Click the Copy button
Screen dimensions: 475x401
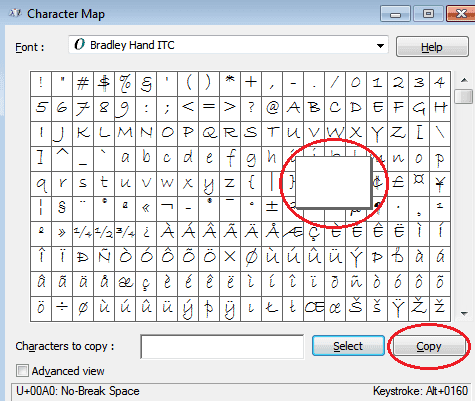[x=429, y=346]
